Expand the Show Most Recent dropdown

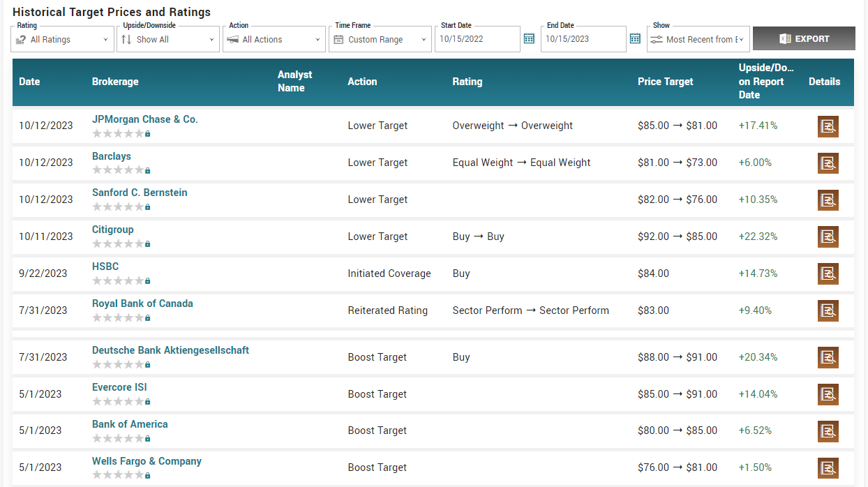click(698, 40)
